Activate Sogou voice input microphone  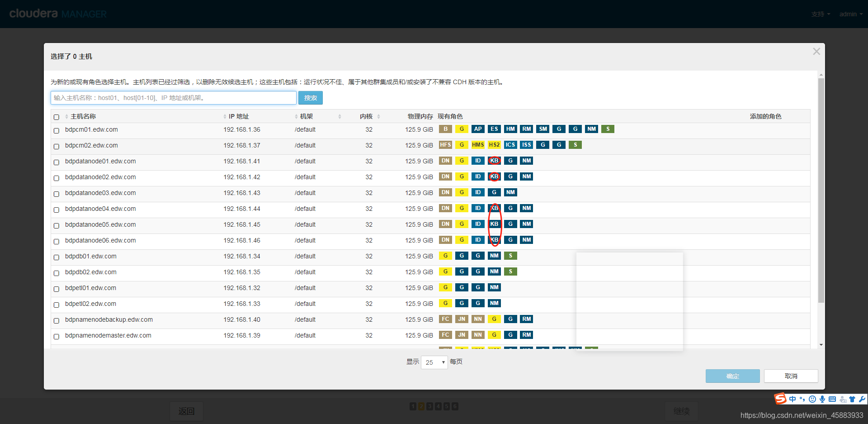coord(822,399)
